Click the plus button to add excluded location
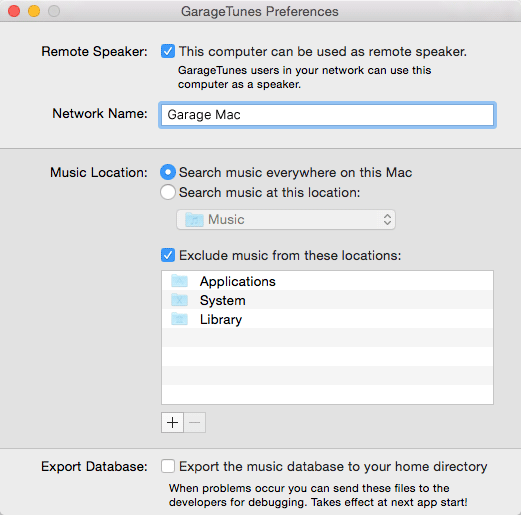The width and height of the screenshot is (521, 515). pos(172,422)
